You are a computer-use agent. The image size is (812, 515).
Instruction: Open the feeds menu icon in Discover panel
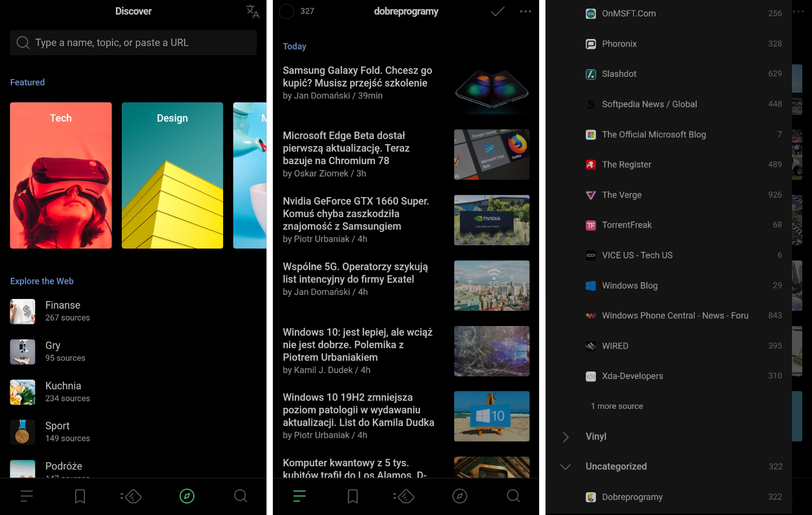click(x=27, y=496)
